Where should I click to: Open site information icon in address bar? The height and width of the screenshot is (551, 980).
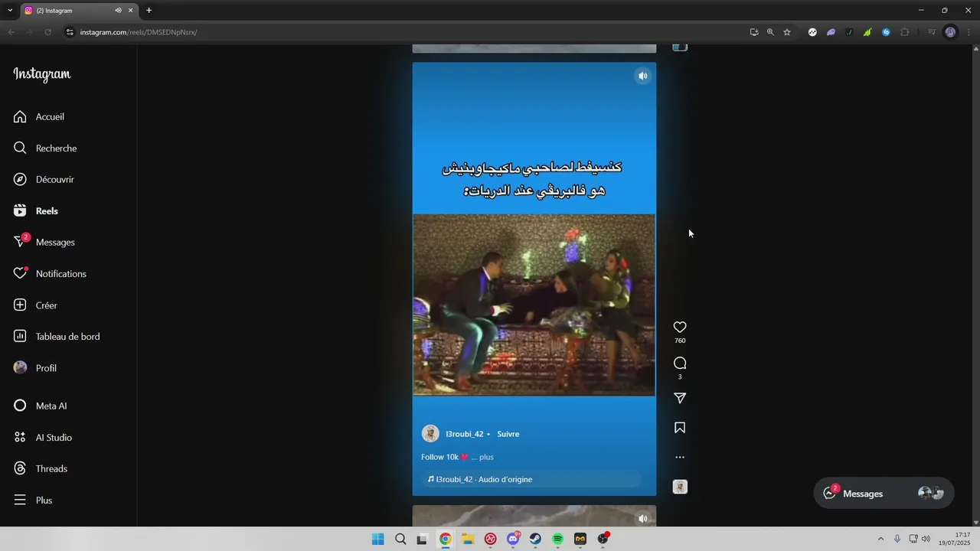point(70,32)
